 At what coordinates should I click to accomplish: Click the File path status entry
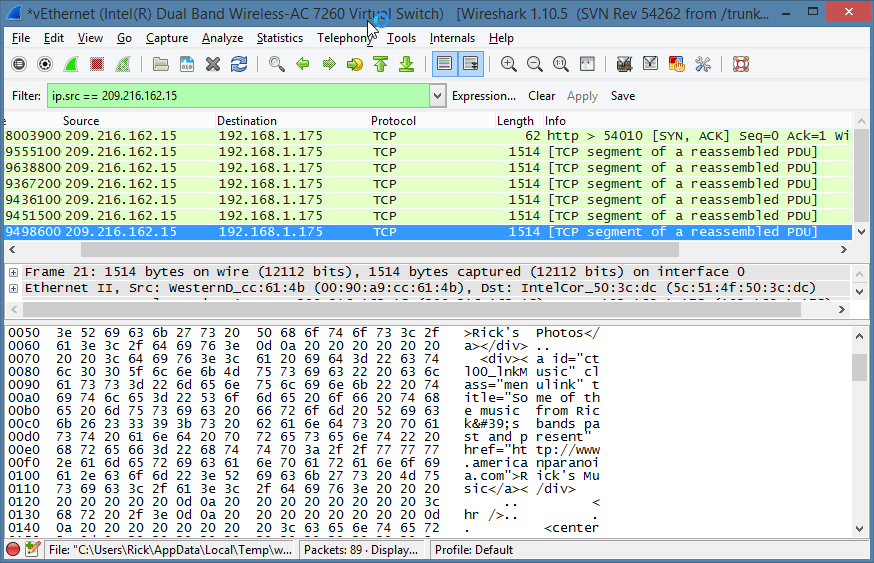click(x=171, y=550)
